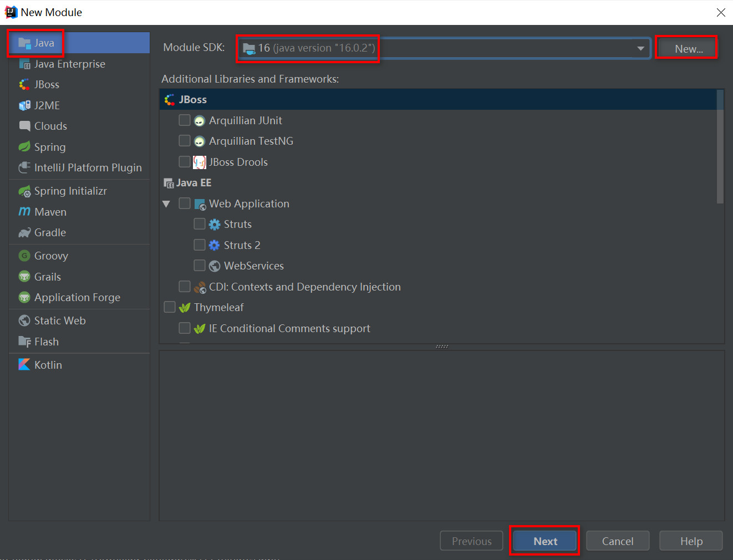Open Help for New Module dialog
Image resolution: width=733 pixels, height=560 pixels.
click(x=691, y=541)
